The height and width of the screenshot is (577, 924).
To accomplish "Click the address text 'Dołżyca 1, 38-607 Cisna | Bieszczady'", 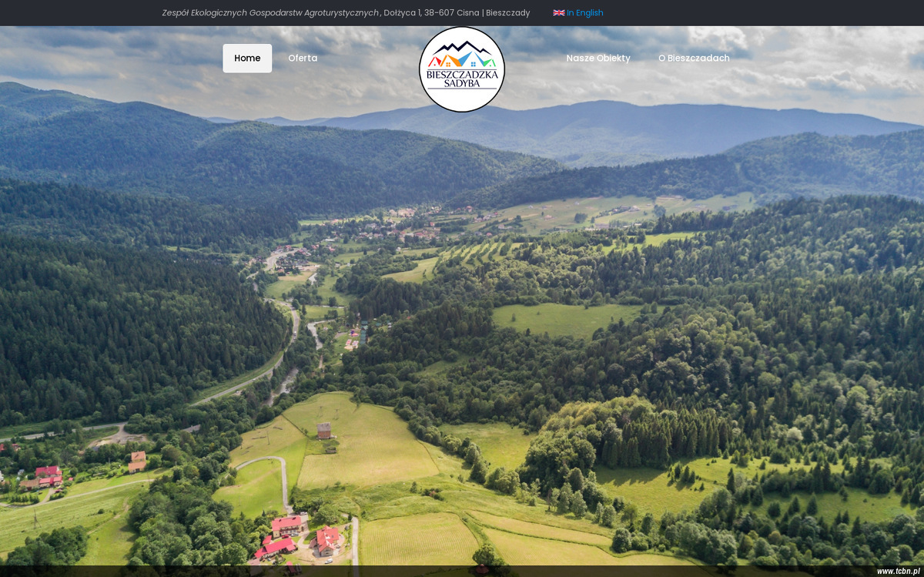I will pyautogui.click(x=457, y=13).
